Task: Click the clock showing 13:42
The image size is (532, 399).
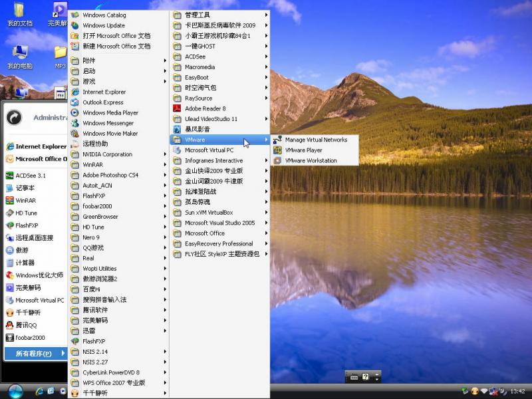Action: coord(518,392)
